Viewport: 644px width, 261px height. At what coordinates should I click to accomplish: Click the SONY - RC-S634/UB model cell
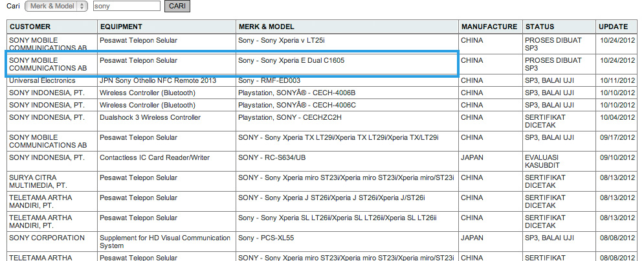point(347,161)
